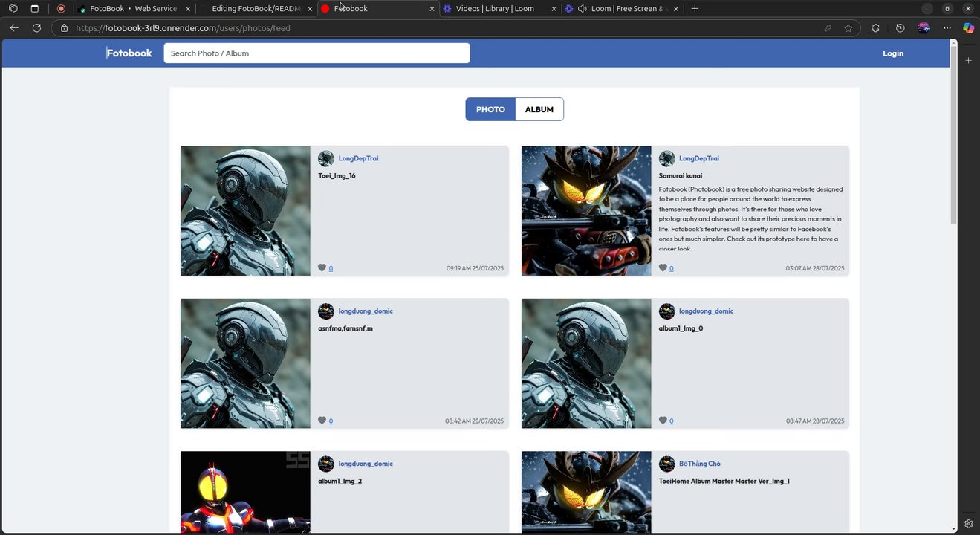Image resolution: width=980 pixels, height=535 pixels.
Task: View like count on album1_Img_0 photo
Action: tap(672, 421)
